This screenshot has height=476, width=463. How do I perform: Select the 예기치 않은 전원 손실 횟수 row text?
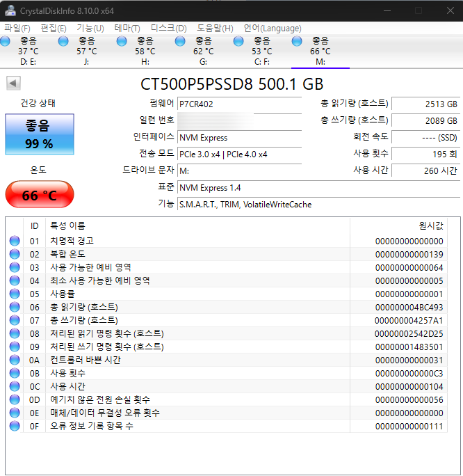pyautogui.click(x=100, y=399)
